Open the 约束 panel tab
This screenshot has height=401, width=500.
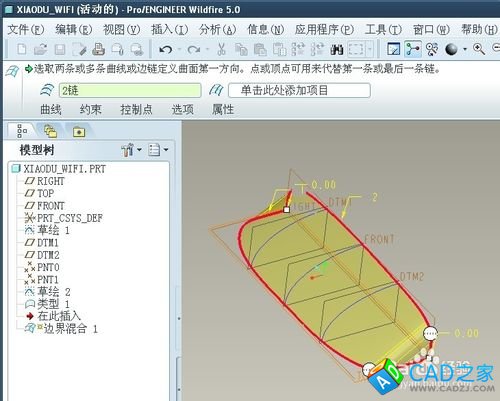point(90,109)
